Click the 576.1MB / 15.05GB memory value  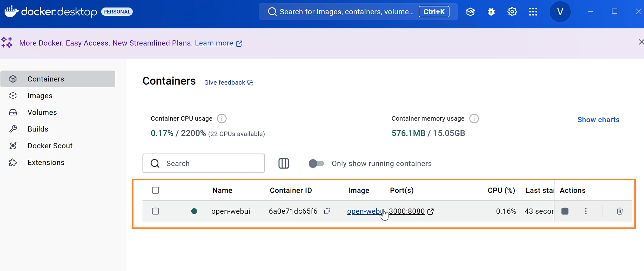pos(428,133)
